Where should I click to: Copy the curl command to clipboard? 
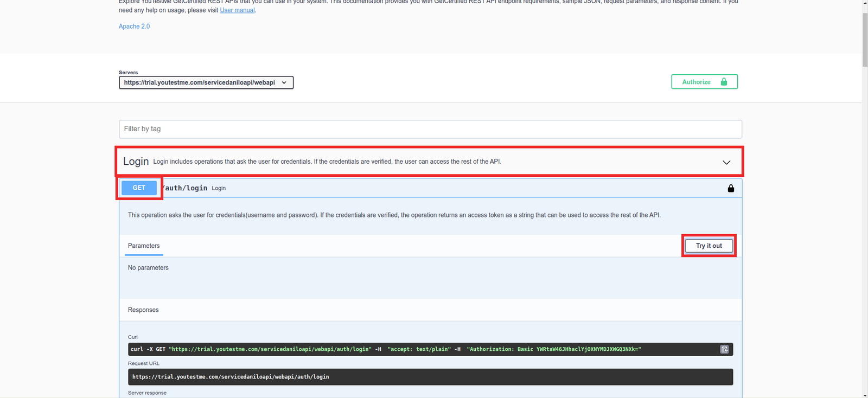click(x=724, y=349)
